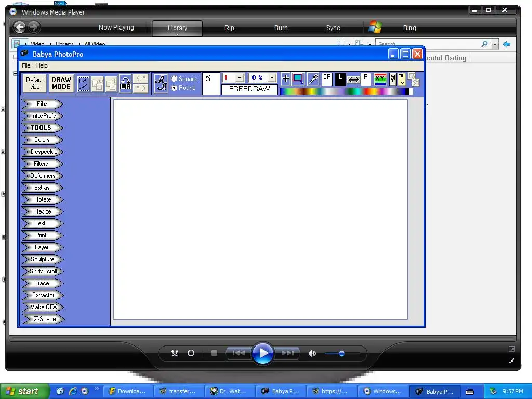Click the CP button in toolbar
Viewport: 532px width, 399px height.
[327, 79]
